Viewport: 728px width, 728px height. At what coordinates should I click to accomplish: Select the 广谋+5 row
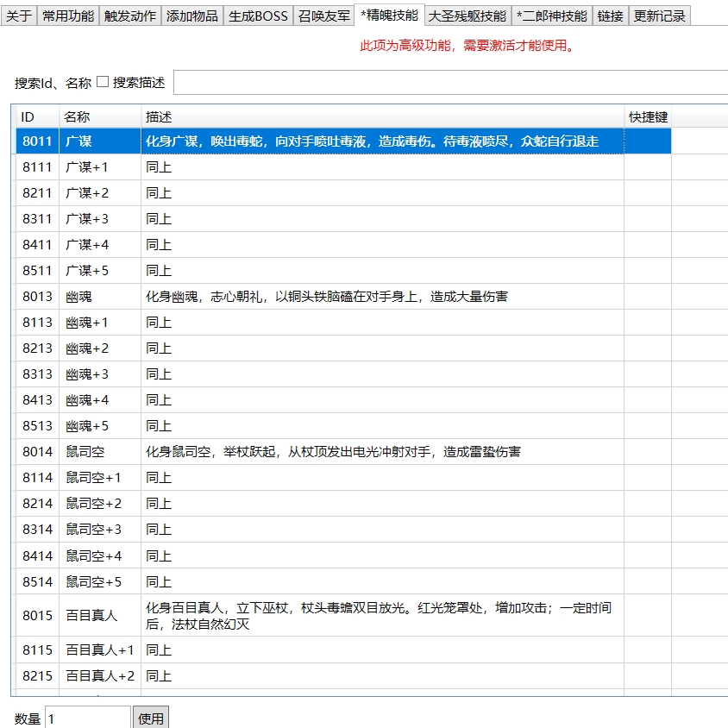[343, 271]
